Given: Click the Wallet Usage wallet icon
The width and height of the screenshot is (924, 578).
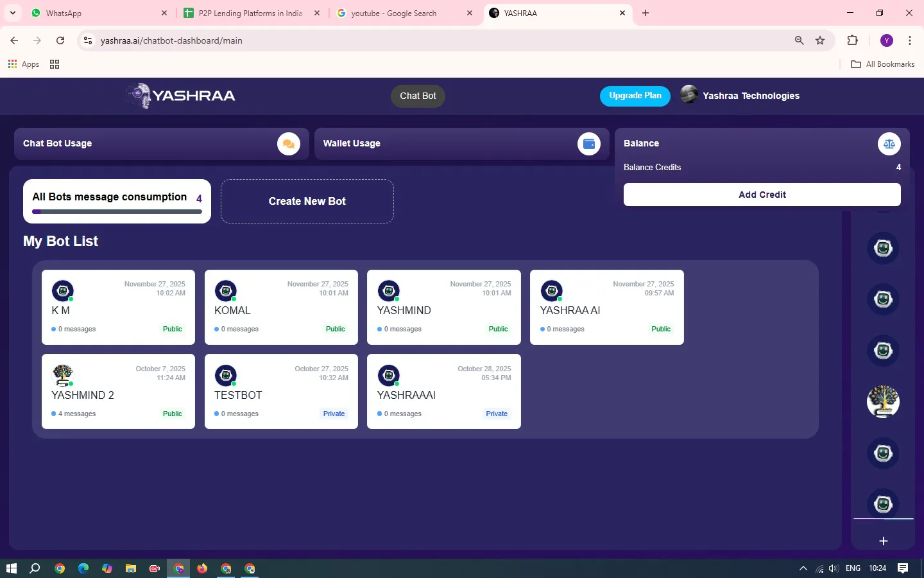Looking at the screenshot, I should click(x=589, y=144).
